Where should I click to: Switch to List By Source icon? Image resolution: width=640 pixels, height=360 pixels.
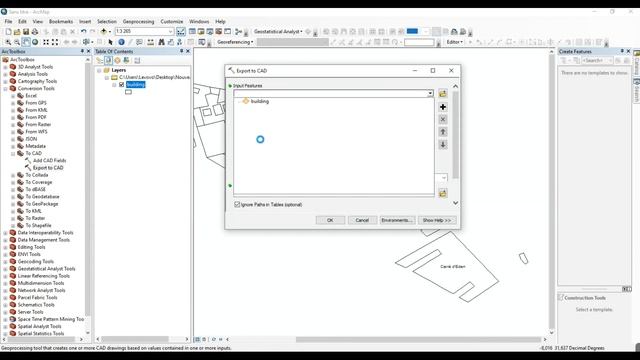[108, 60]
